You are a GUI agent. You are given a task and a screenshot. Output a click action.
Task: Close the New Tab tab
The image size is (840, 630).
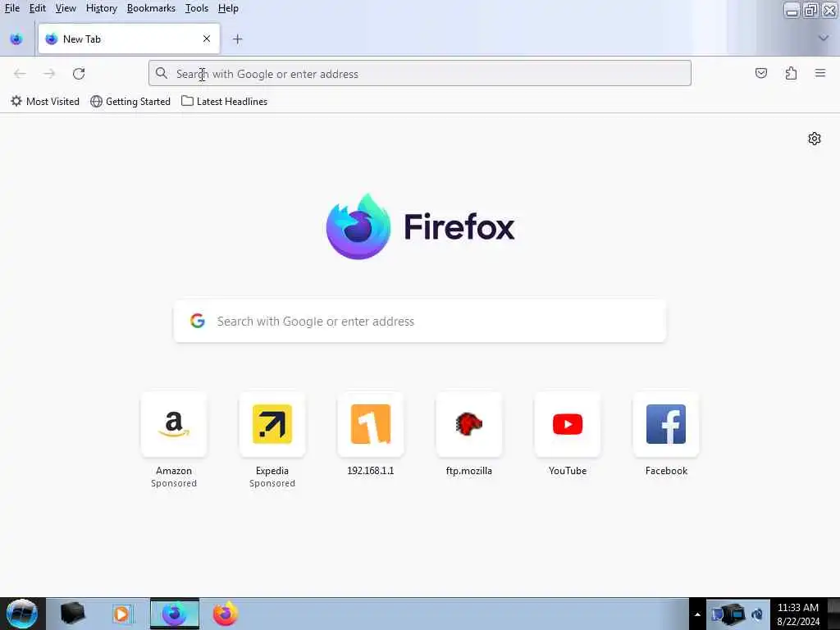point(207,39)
